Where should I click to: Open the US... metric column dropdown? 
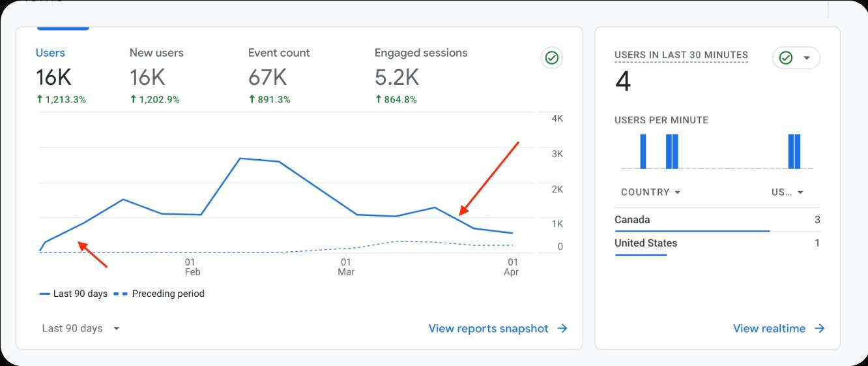(x=787, y=192)
